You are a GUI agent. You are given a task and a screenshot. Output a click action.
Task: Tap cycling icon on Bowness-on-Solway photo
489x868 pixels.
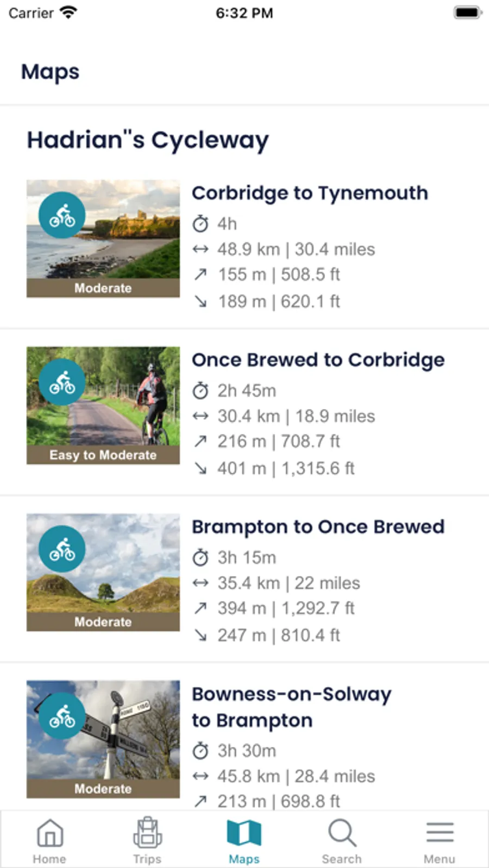click(62, 715)
